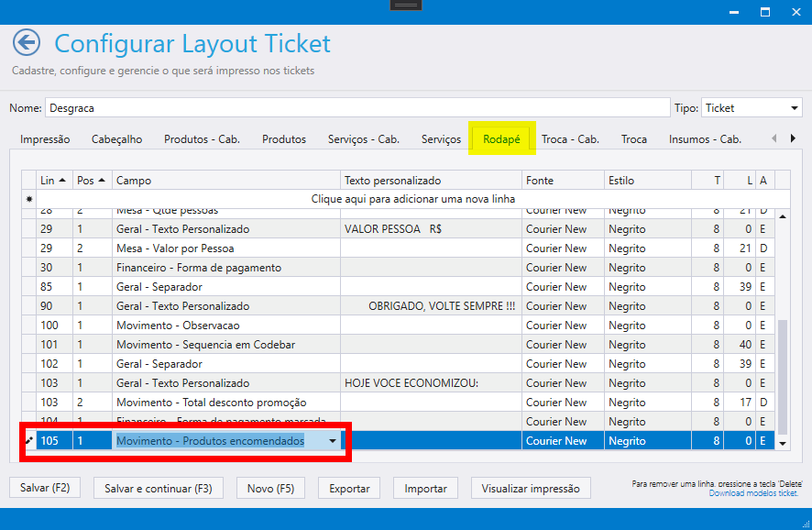Click the 'OBRIGADO, VOLTE SEMPRE !!!' cell

coord(432,305)
